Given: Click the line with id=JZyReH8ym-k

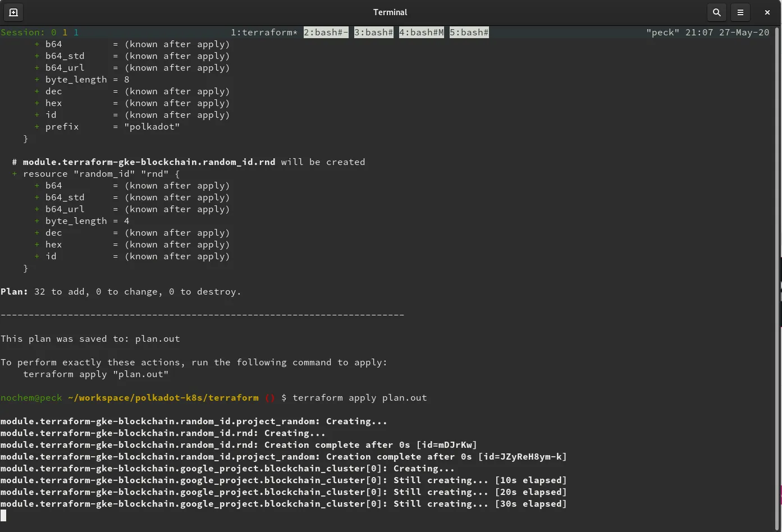Looking at the screenshot, I should [x=284, y=457].
